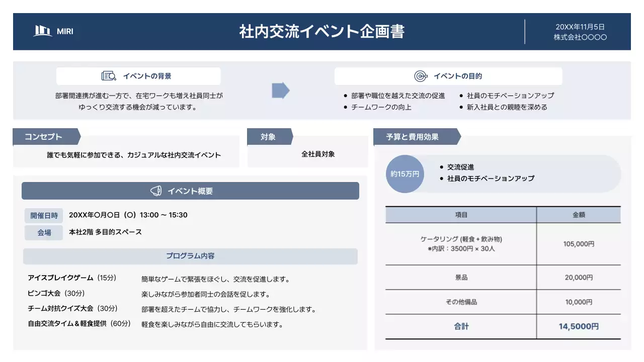Click the MIRI company logo icon
Viewport: 644px width, 362px height.
[x=42, y=31]
